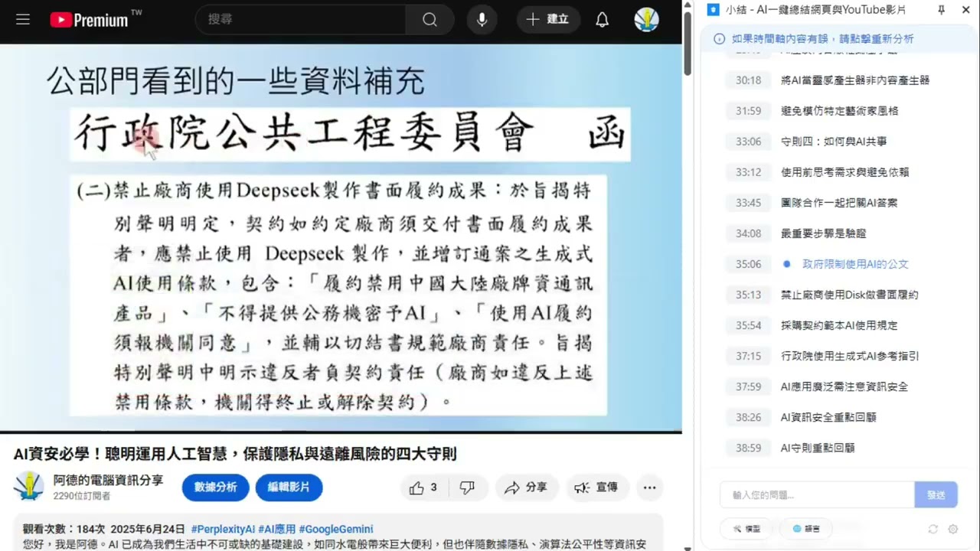Click the 觀看次數：184次 view count
Image resolution: width=980 pixels, height=551 pixels.
coord(64,529)
